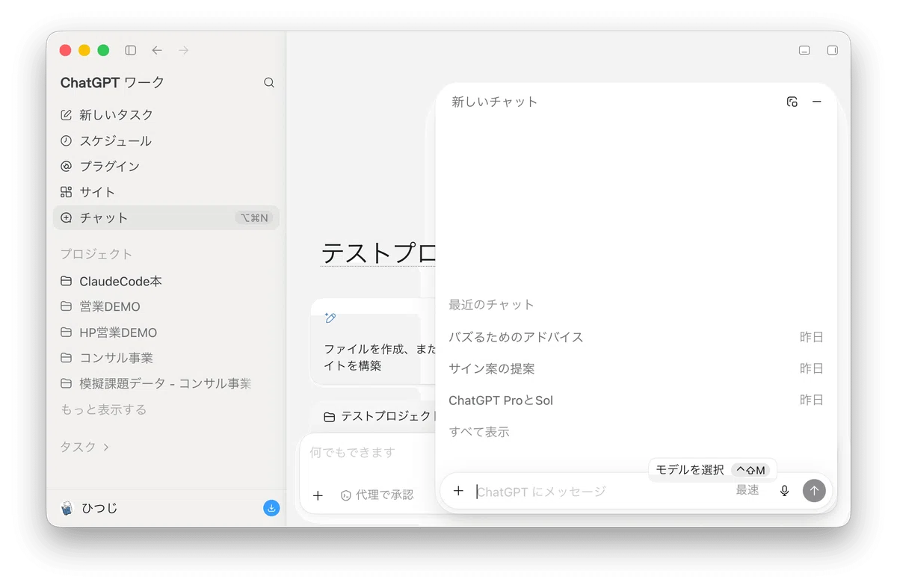Open recent chat ChatGPT ProとSol
Viewport: 897px width, 588px height.
(635, 400)
